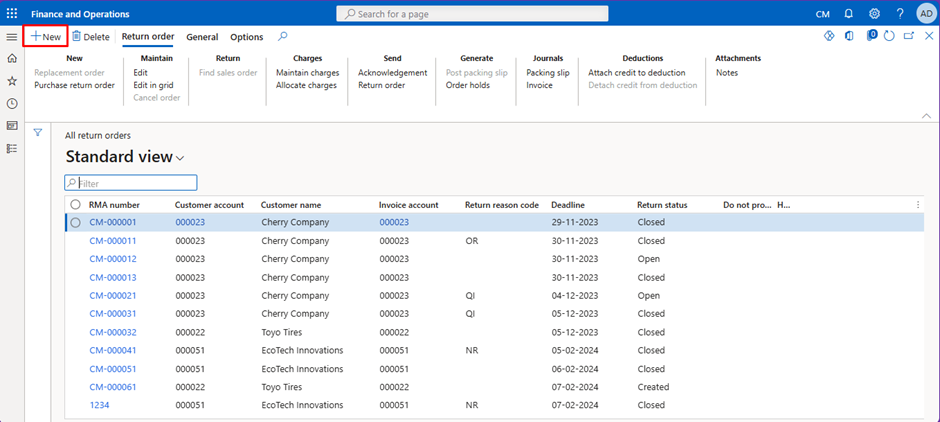Open RMA number CM-000061 link

(x=113, y=387)
